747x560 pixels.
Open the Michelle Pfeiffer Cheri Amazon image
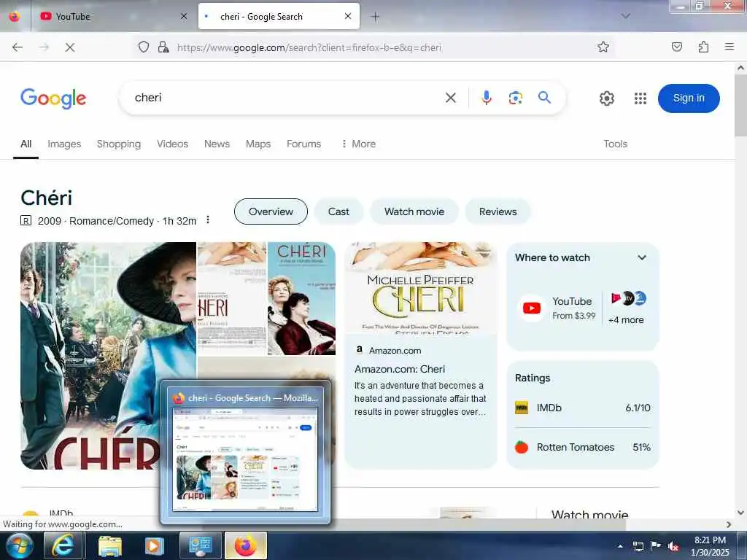(x=421, y=289)
